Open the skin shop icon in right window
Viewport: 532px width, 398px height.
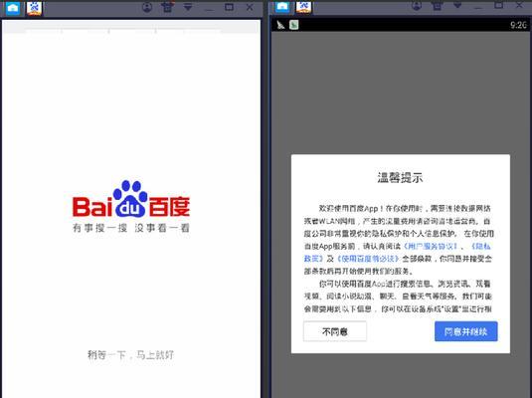tap(437, 5)
